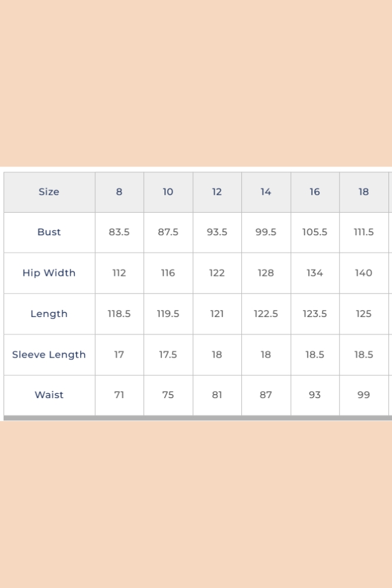Screen dimensions: 392x588
Task: Click the Size header cell
Action: 49,192
